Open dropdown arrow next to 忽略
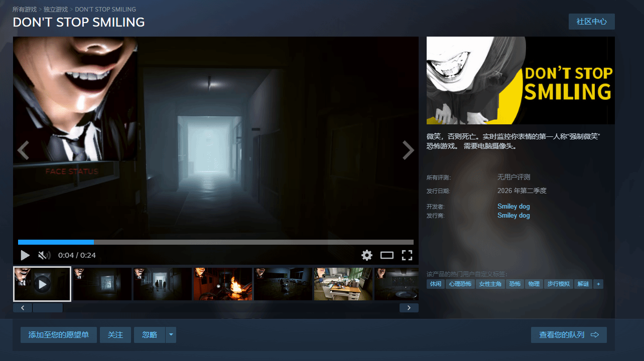Viewport: 644px width, 361px height. coord(171,335)
